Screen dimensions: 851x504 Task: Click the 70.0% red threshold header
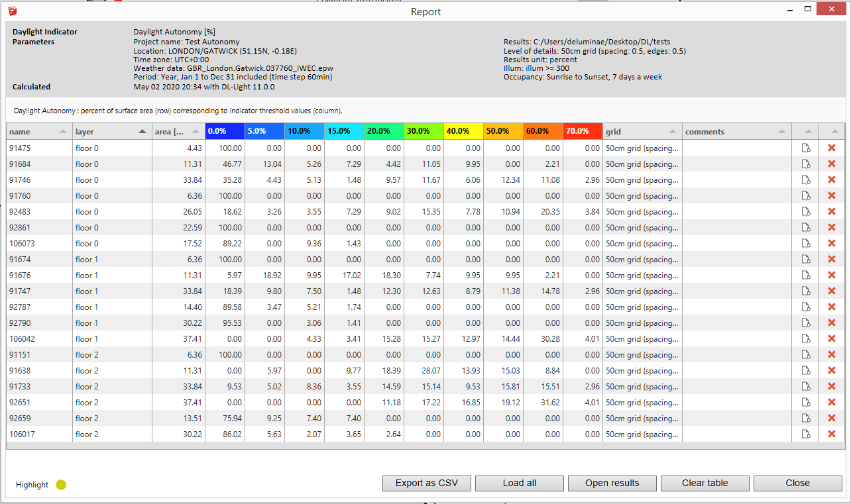coord(583,131)
